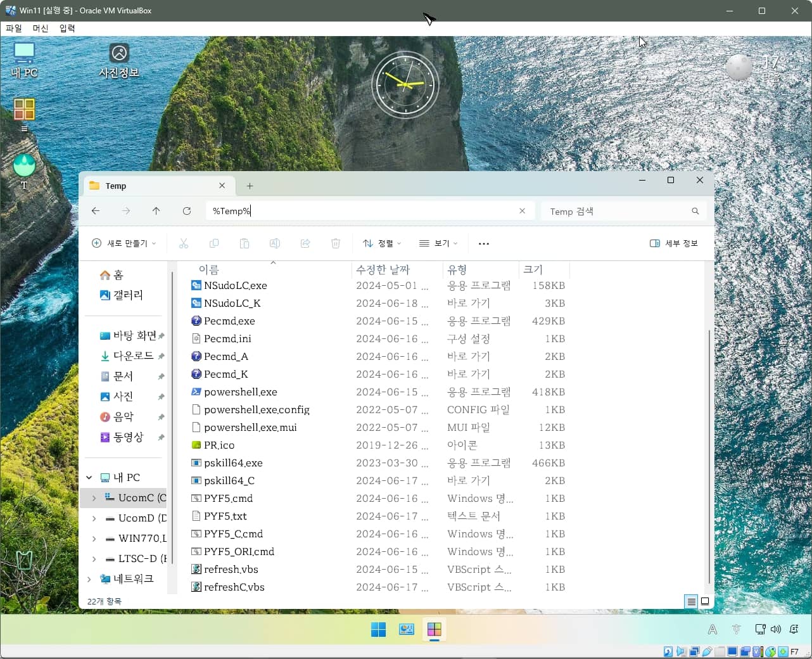Click the Rename icon in Explorer toolbar

pos(275,243)
